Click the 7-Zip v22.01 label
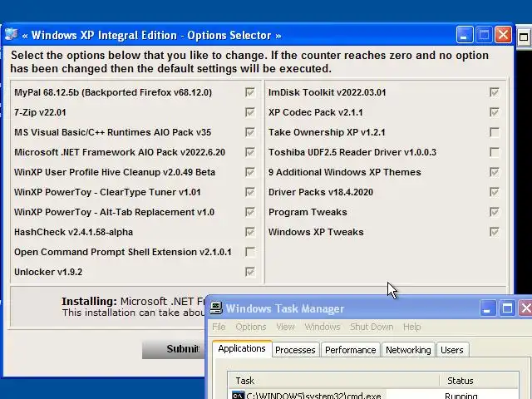Viewport: 532px width, 399px height. 40,112
